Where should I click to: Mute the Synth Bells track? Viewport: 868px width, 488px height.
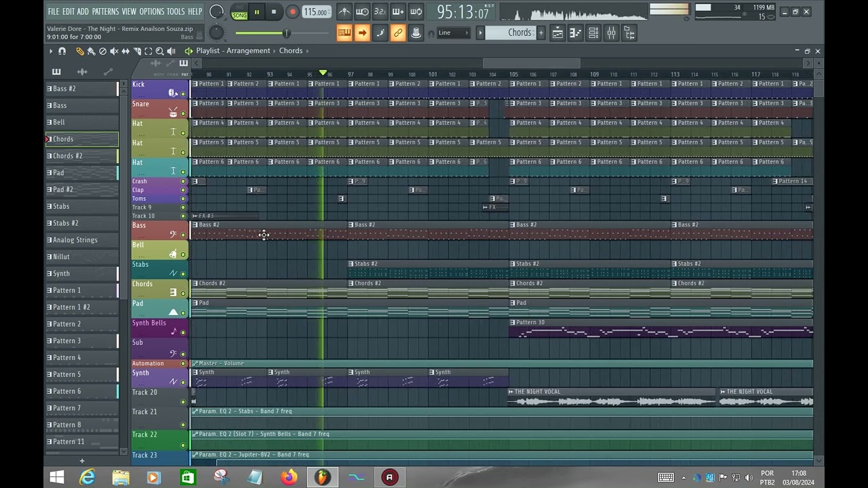tap(183, 333)
